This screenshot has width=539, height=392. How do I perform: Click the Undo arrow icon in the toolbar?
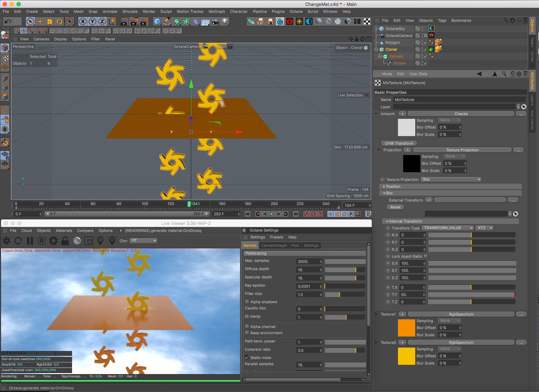(x=8, y=21)
